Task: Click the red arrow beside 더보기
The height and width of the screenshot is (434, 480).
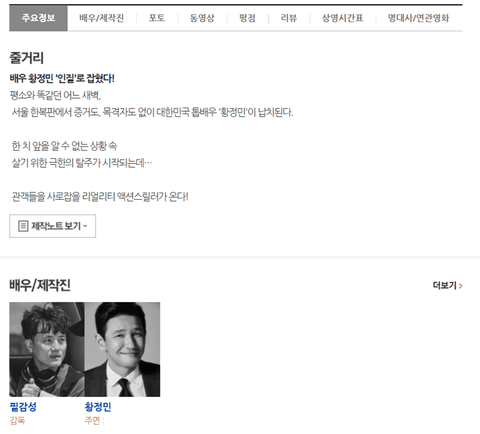Action: 460,286
